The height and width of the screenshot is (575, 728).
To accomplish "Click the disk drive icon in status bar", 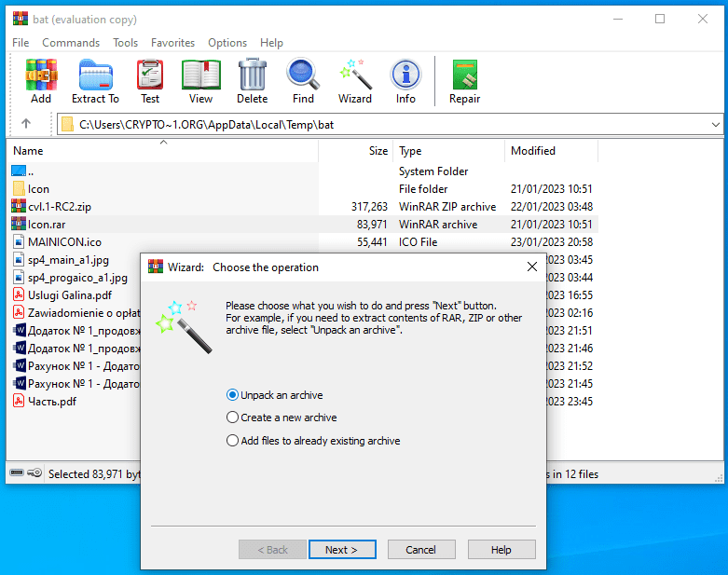I will 17,472.
